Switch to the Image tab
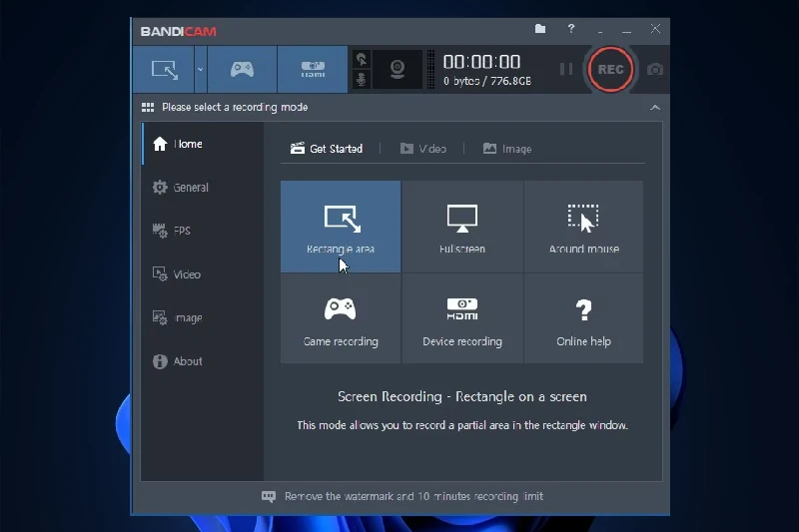This screenshot has width=799, height=532. pos(507,149)
